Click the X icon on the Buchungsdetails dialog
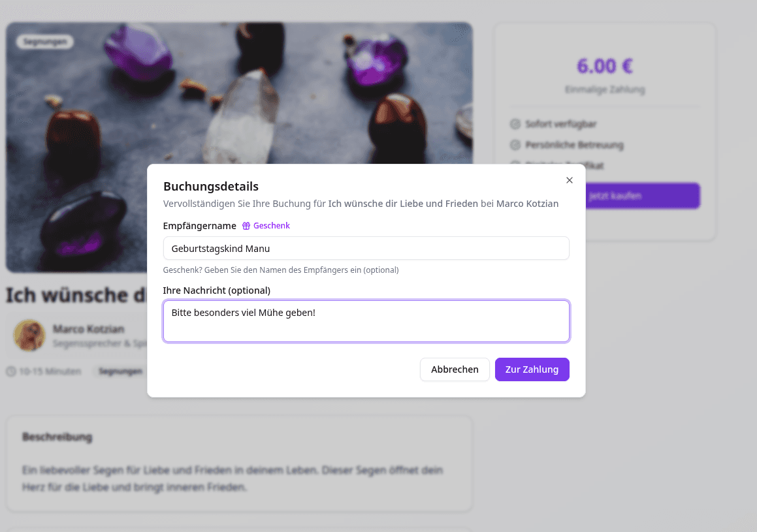 [569, 180]
